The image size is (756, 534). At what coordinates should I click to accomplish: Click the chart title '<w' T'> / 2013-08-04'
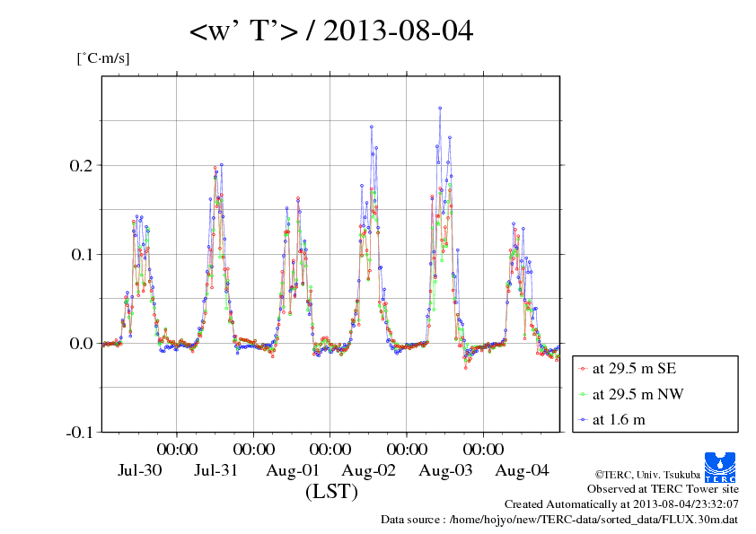point(331,31)
